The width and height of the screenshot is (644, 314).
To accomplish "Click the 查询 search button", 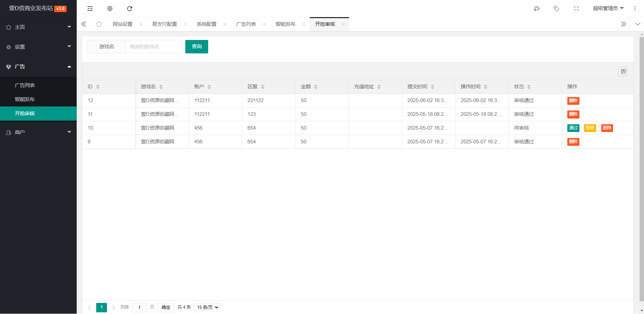I will click(197, 47).
